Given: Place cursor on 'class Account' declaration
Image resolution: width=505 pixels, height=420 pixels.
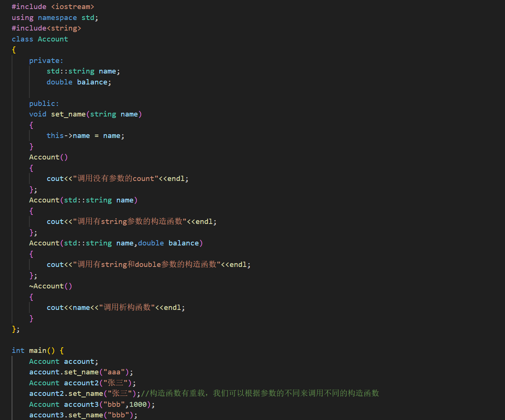Looking at the screenshot, I should pyautogui.click(x=40, y=39).
